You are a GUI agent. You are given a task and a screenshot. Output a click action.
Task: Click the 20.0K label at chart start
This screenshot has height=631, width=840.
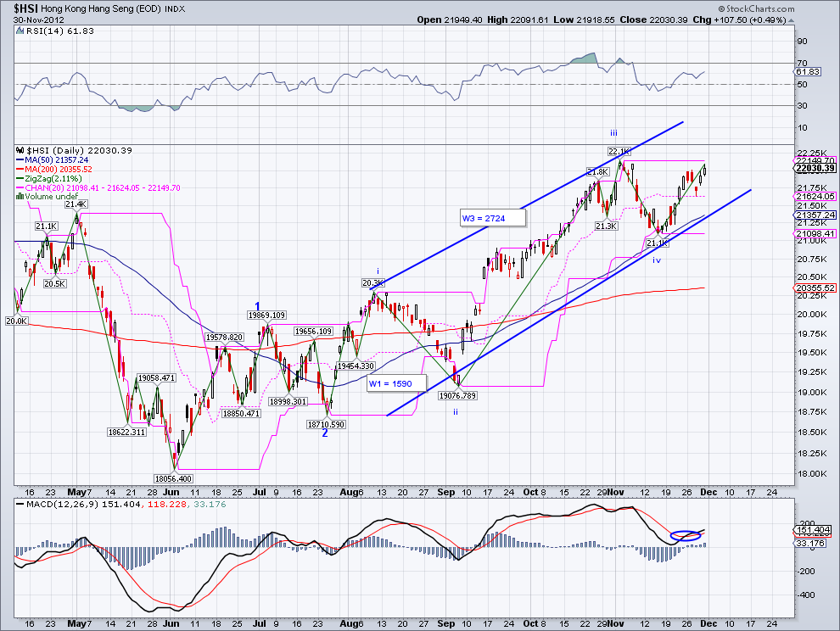[17, 321]
